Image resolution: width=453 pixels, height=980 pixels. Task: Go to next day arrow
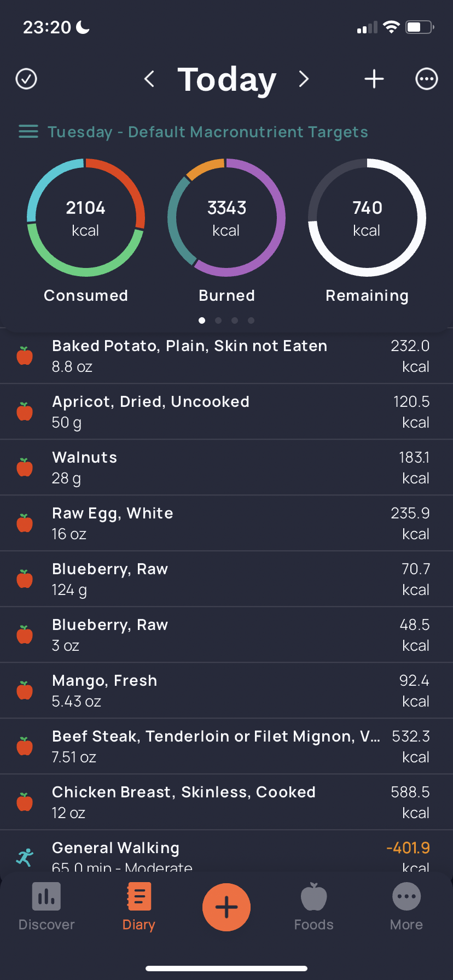(304, 79)
